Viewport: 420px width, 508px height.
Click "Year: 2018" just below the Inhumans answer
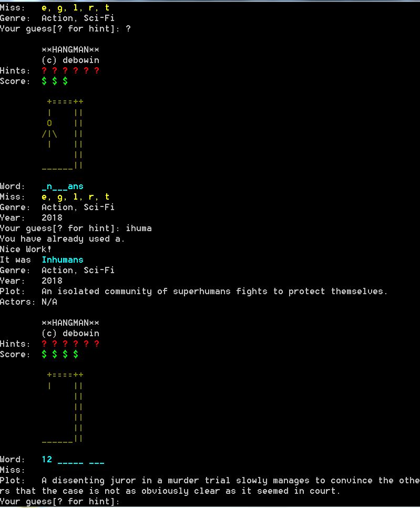click(31, 281)
